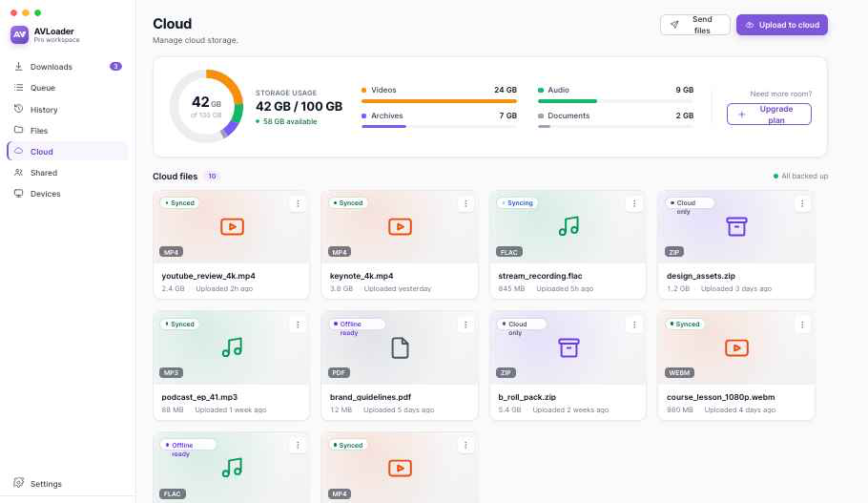Click the MP3 format tag
The image size is (868, 503).
click(171, 373)
